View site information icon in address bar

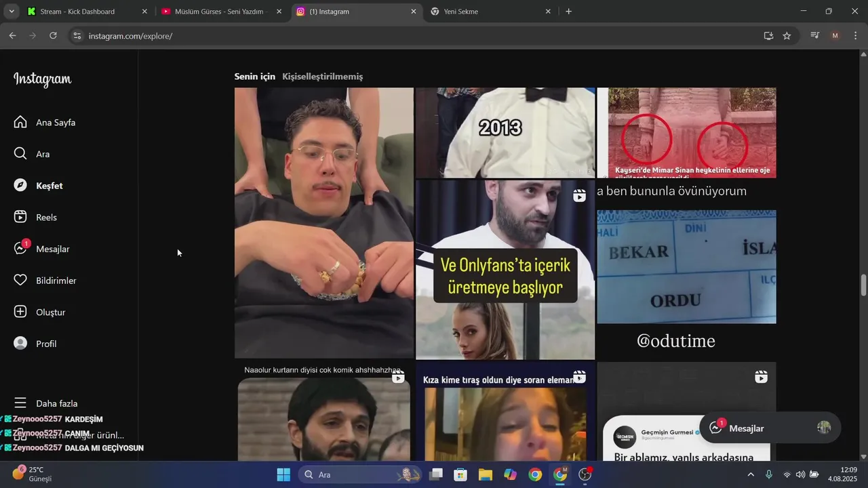coord(77,35)
